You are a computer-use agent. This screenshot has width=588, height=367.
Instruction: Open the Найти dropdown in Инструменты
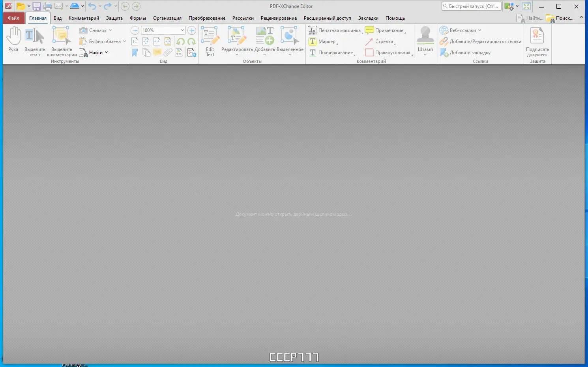pos(106,52)
